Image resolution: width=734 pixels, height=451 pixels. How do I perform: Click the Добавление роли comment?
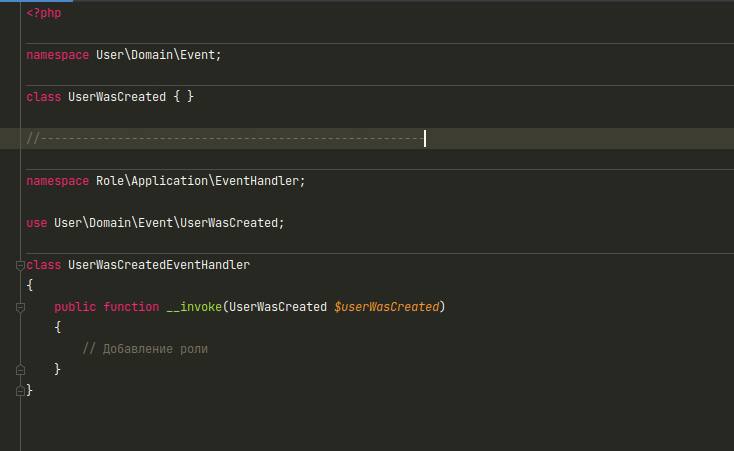click(x=145, y=349)
